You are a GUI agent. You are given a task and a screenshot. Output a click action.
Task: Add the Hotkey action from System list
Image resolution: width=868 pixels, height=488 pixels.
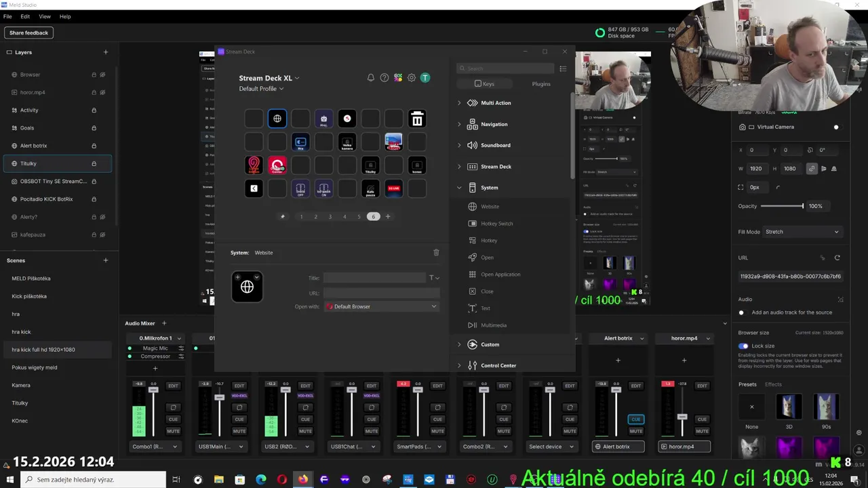pos(489,241)
